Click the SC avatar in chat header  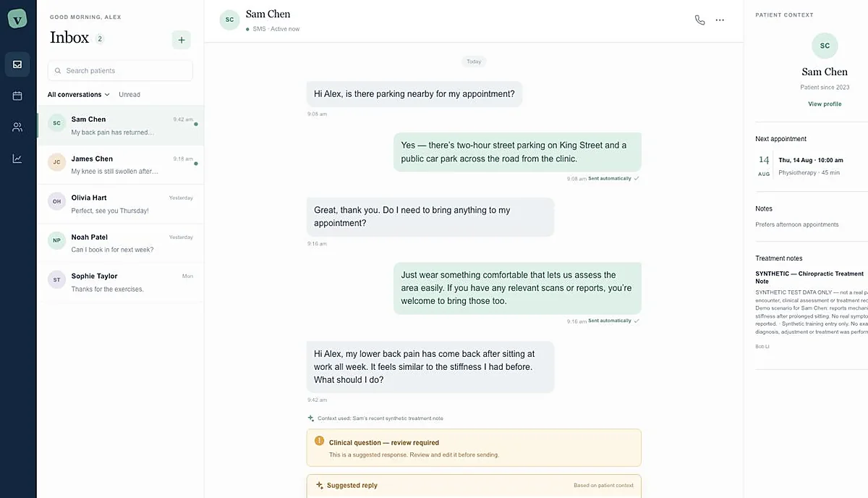229,20
